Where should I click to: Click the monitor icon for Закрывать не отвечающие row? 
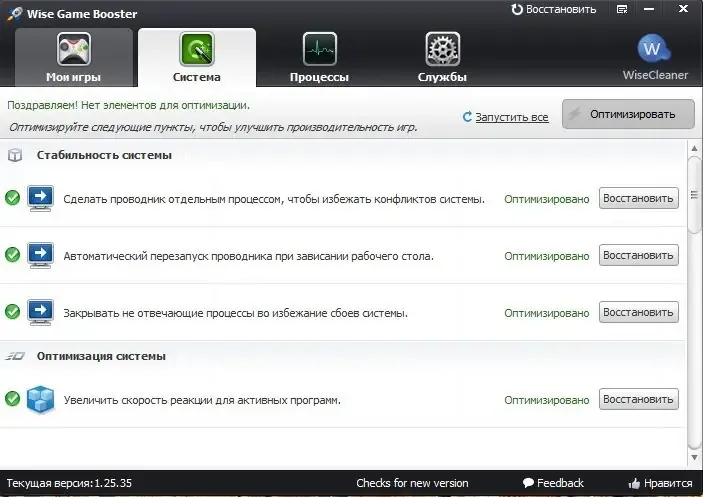point(40,312)
